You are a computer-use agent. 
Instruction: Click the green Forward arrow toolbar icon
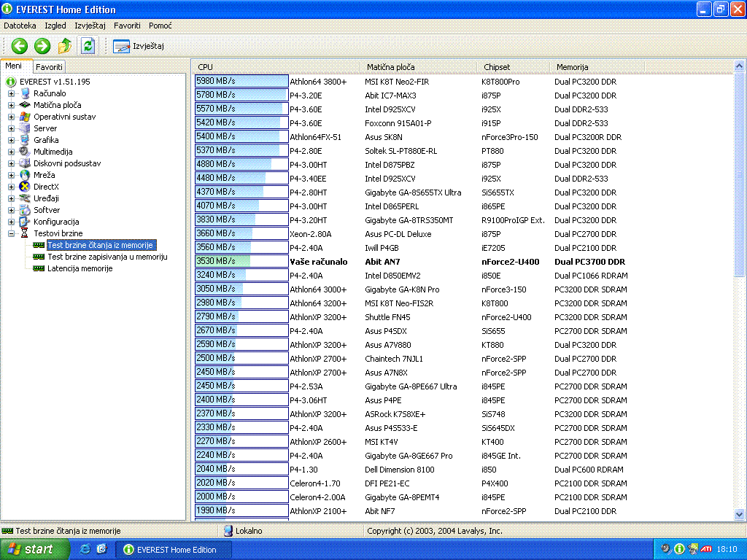(x=42, y=46)
